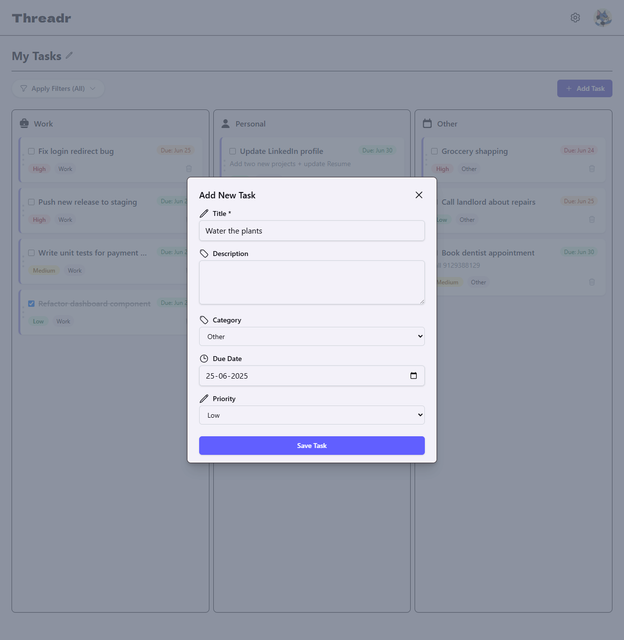
Task: Edit My Tasks title with pencil icon
Action: pos(69,56)
